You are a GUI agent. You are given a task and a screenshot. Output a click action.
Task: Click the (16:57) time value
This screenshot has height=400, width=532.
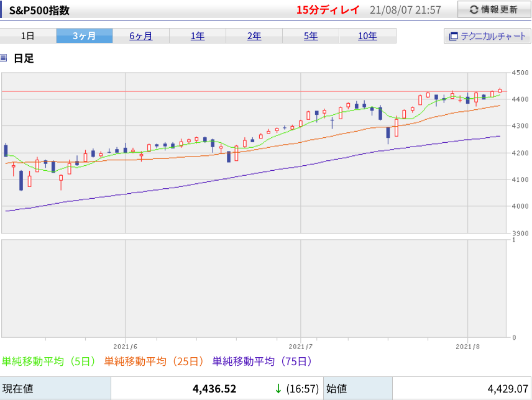coord(302,388)
